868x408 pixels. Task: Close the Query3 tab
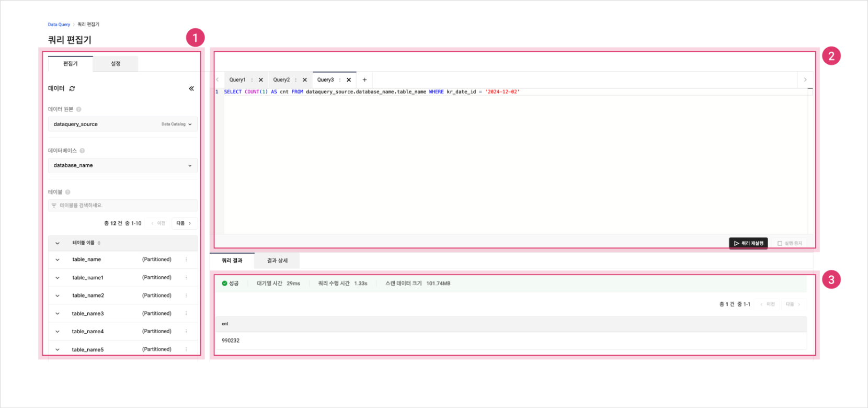349,80
